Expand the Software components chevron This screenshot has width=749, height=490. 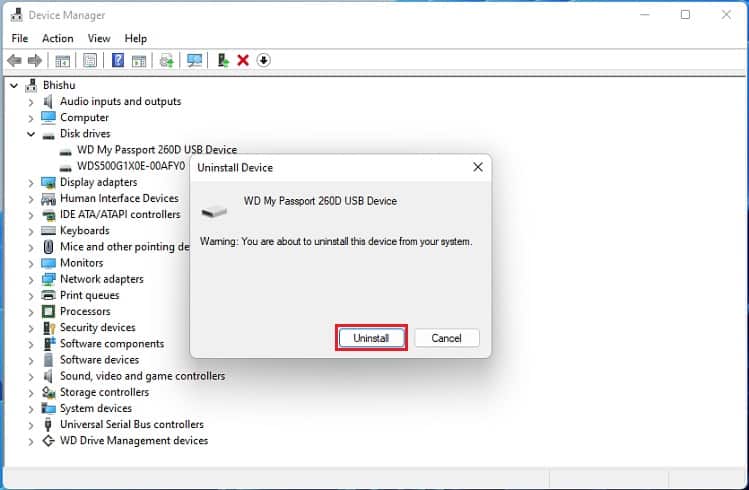pos(31,344)
